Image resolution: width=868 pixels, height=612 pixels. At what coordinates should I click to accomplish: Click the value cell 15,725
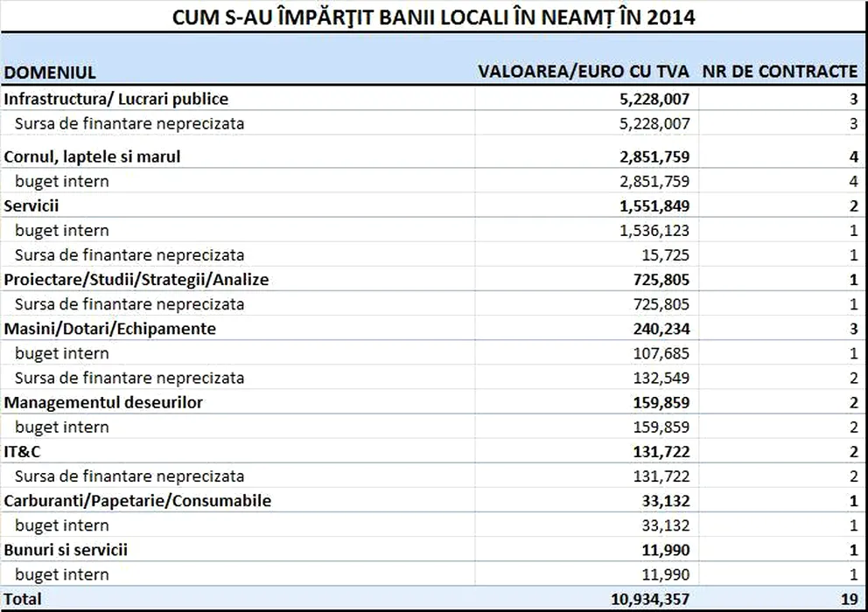pyautogui.click(x=666, y=255)
